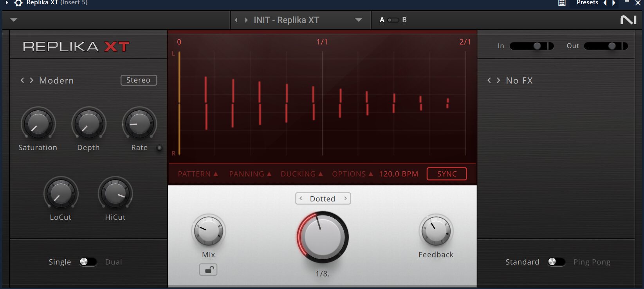Image resolution: width=644 pixels, height=289 pixels.
Task: Open the DUCKING tab
Action: pos(301,174)
